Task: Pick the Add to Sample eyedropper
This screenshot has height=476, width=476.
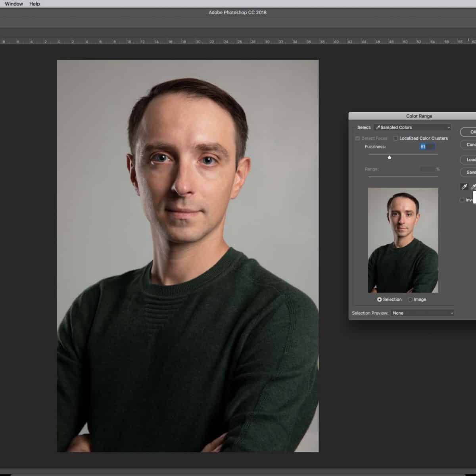Action: [473, 187]
